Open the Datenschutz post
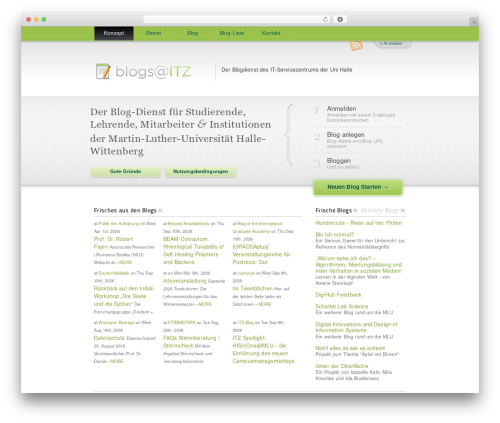Viewport: 500px width, 423px height. click(x=109, y=338)
